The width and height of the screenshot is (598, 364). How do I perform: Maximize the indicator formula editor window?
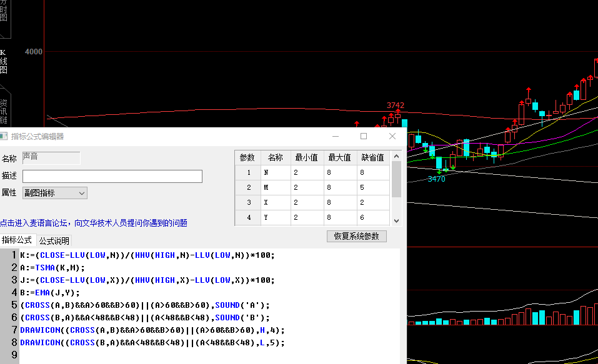364,136
